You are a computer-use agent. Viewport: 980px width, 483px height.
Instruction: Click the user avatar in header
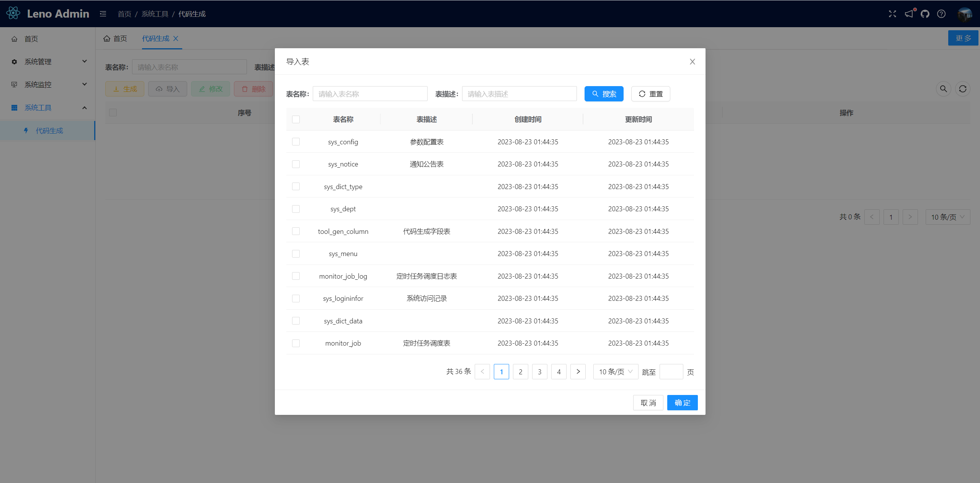pos(964,14)
